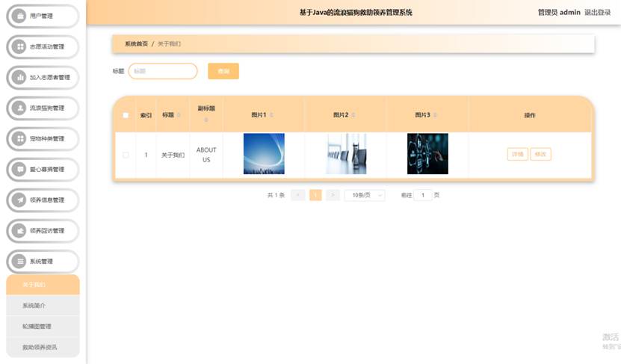Select the highlighted 关于我们 submenu item
Viewport: 621px width, 364px height.
click(43, 285)
